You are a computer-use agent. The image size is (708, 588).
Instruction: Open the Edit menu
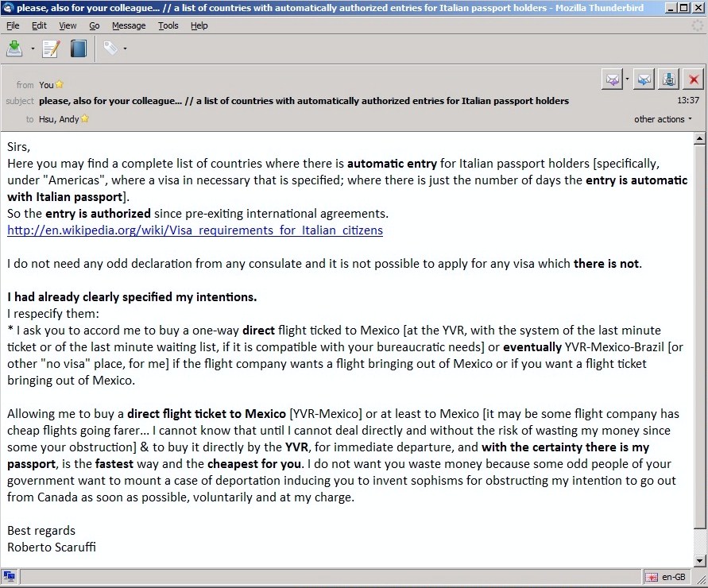39,25
